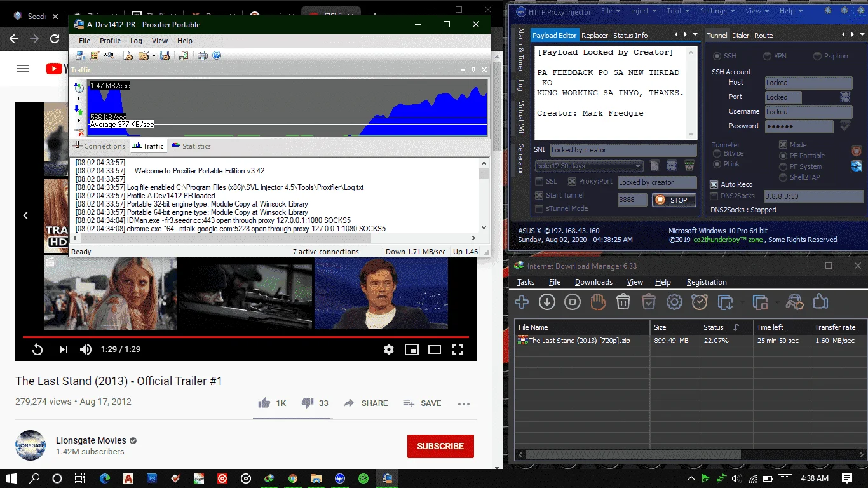Click Save Profile disk icon in Proxifier
This screenshot has height=488, width=868.
[165, 56]
